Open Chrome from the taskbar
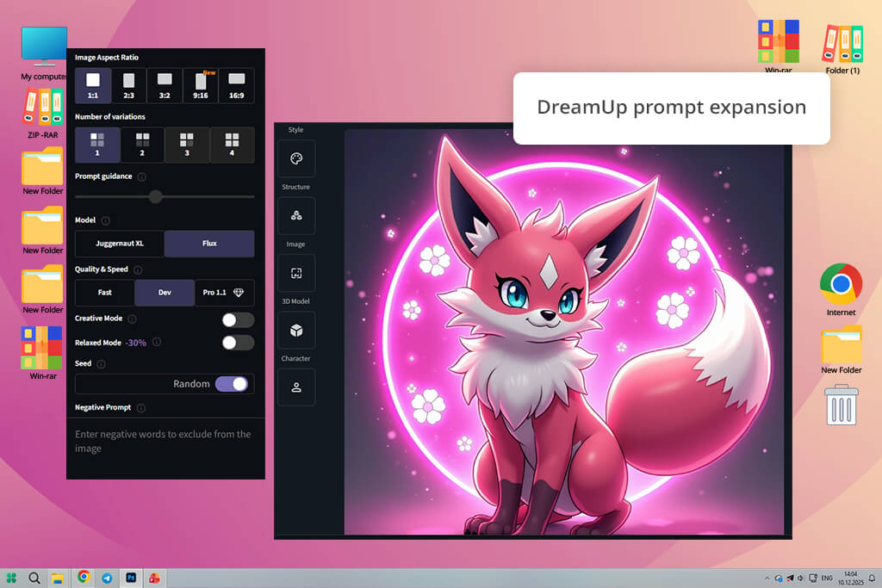Viewport: 882px width, 588px height. pyautogui.click(x=84, y=578)
